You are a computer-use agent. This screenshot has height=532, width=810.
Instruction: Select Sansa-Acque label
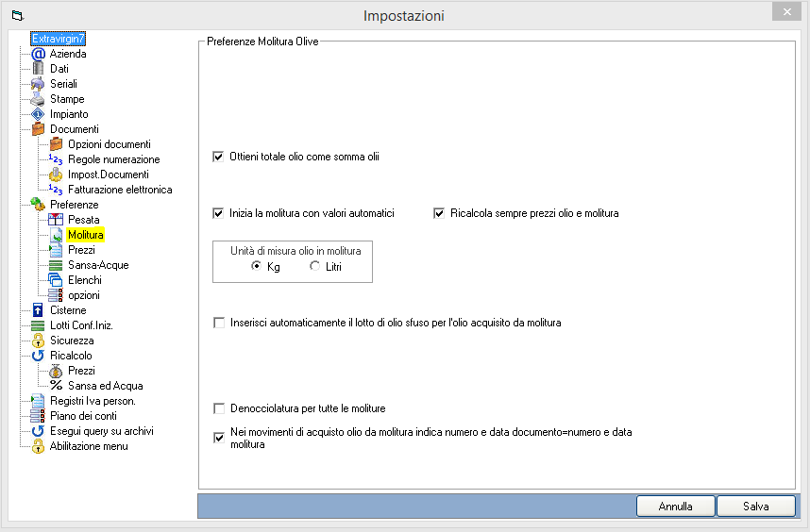(x=99, y=265)
